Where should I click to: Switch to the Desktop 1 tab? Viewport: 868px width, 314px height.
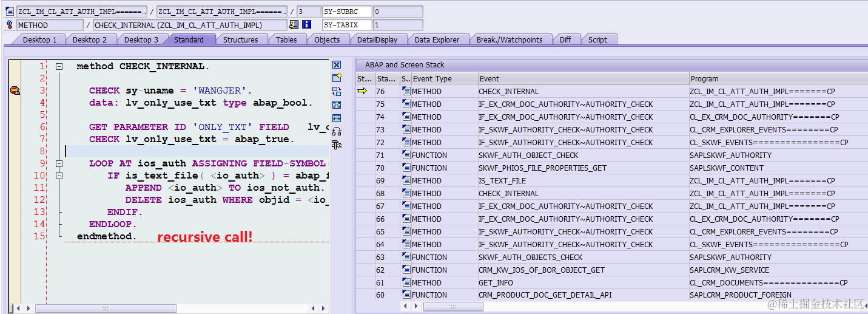coord(39,39)
